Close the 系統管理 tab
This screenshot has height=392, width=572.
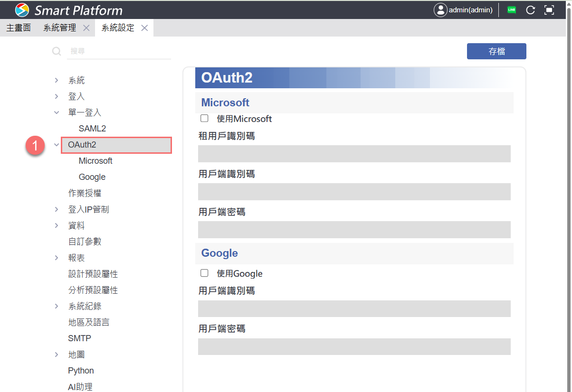(x=86, y=28)
